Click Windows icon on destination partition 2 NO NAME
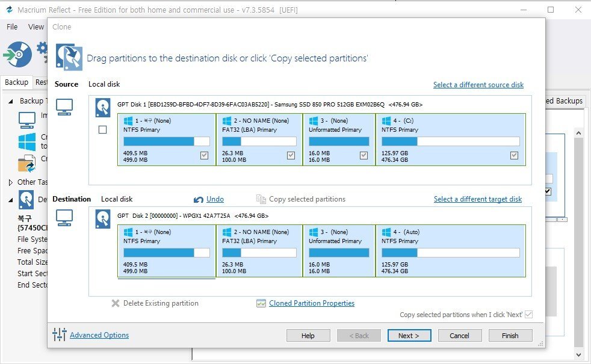The height and width of the screenshot is (364, 591). (227, 232)
